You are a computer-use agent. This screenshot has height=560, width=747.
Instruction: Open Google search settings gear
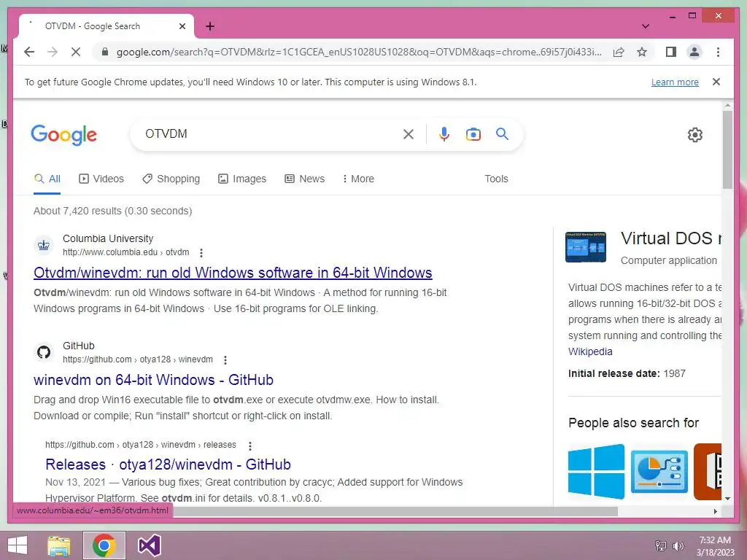pyautogui.click(x=695, y=135)
